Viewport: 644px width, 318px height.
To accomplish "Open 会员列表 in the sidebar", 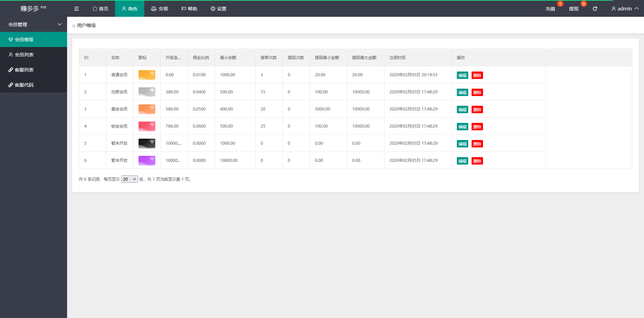I will point(24,55).
